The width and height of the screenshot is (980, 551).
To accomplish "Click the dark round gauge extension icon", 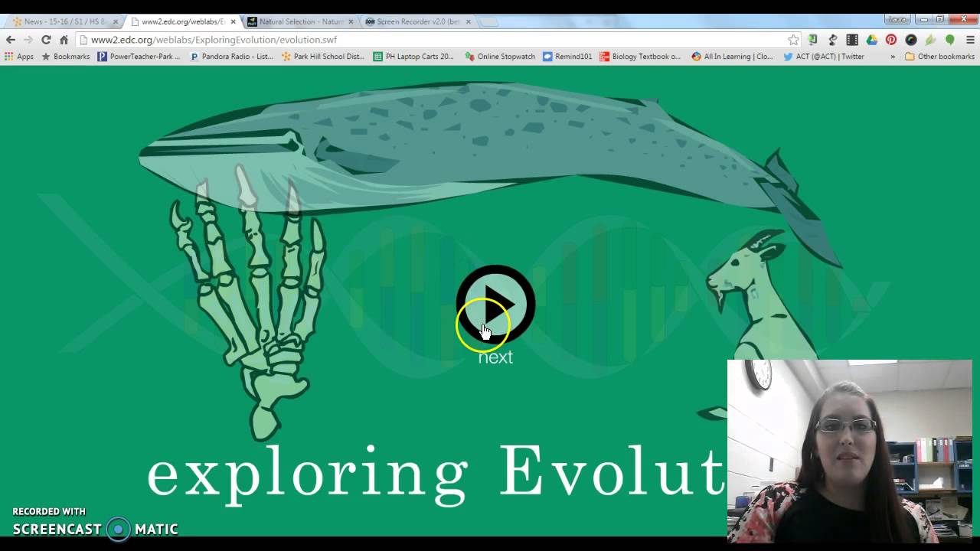I will pos(911,40).
